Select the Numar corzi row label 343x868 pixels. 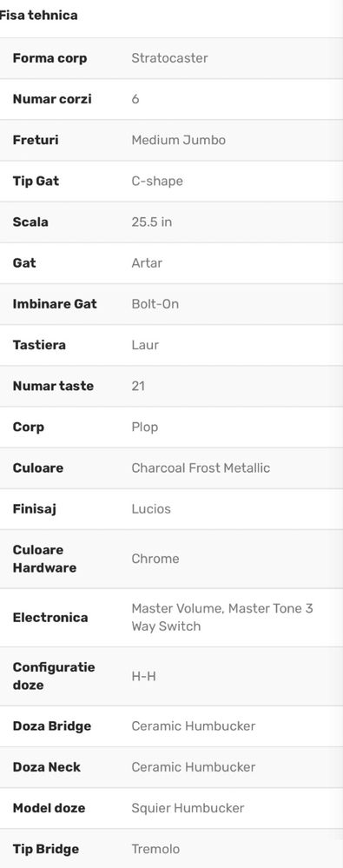(52, 99)
